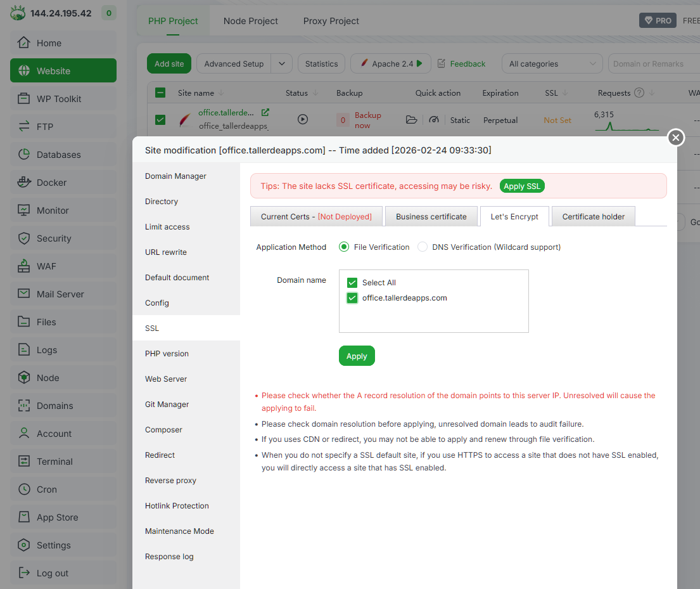Switch to the Let's Encrypt tab

point(514,216)
